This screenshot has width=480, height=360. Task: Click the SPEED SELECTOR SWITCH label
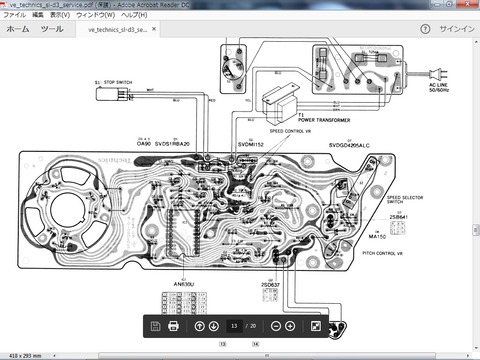(x=405, y=199)
